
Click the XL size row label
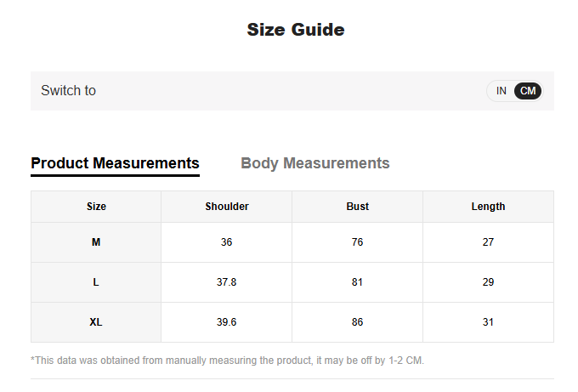click(96, 322)
